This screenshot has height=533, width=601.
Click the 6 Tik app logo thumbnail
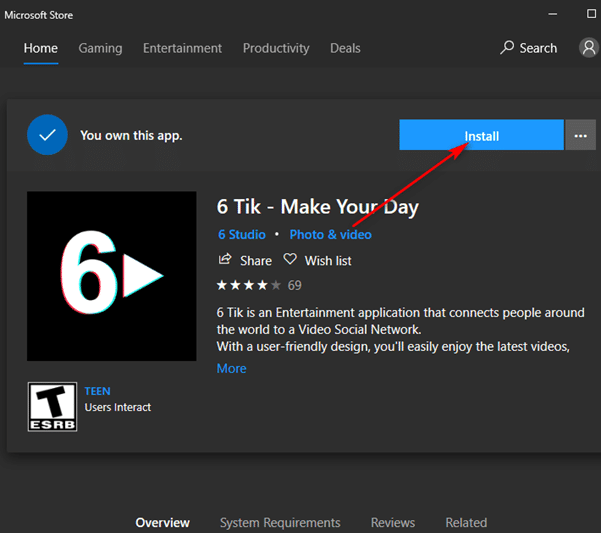[112, 276]
